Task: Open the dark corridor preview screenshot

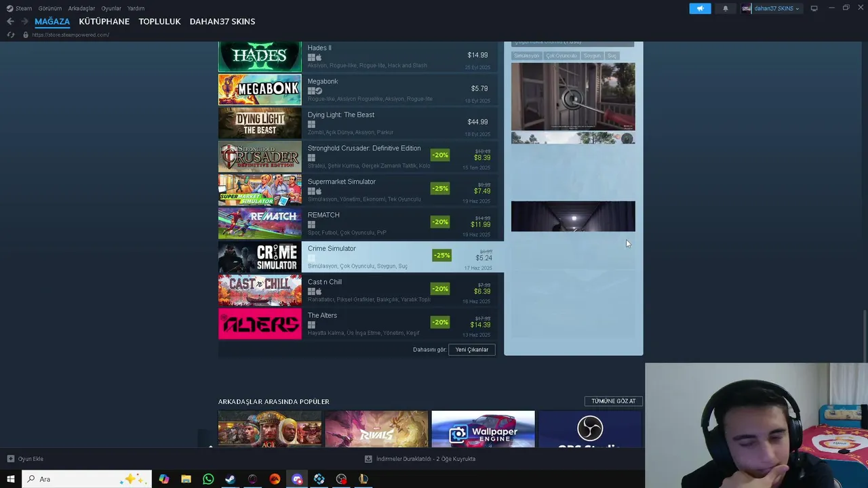Action: tap(573, 216)
